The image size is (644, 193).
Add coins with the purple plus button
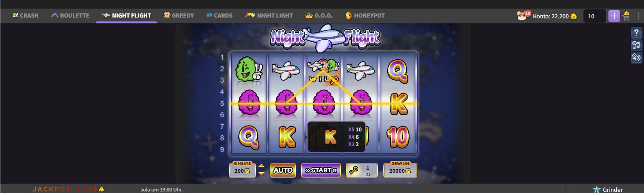point(614,16)
